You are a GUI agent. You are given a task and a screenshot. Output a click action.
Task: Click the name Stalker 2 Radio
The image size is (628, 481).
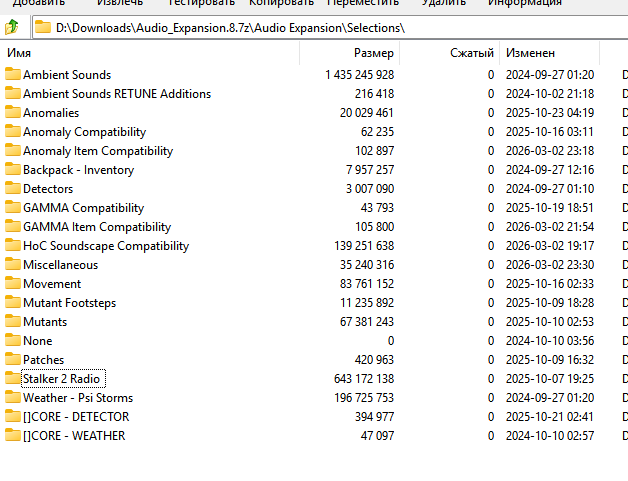pos(61,379)
